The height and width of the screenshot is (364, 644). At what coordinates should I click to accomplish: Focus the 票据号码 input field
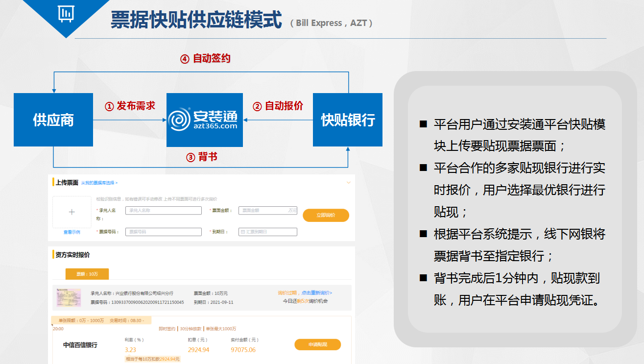(164, 232)
